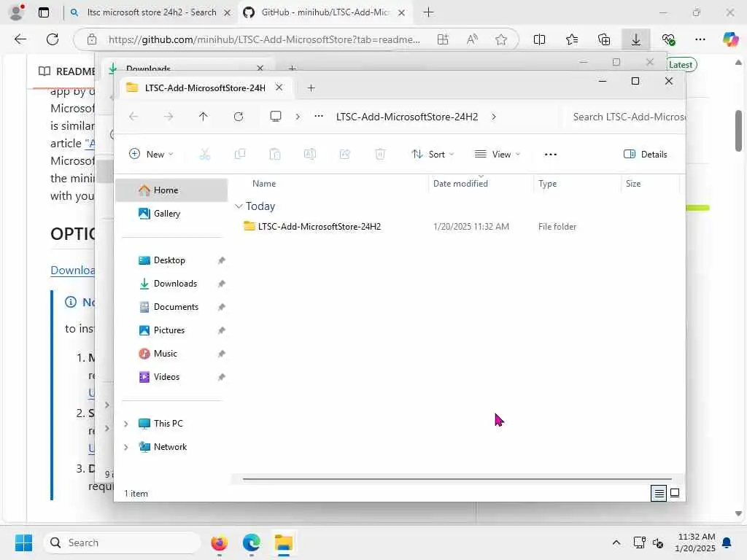
Task: Click the Search LTSC-Add-MicrosoftStore search box
Action: click(x=625, y=117)
